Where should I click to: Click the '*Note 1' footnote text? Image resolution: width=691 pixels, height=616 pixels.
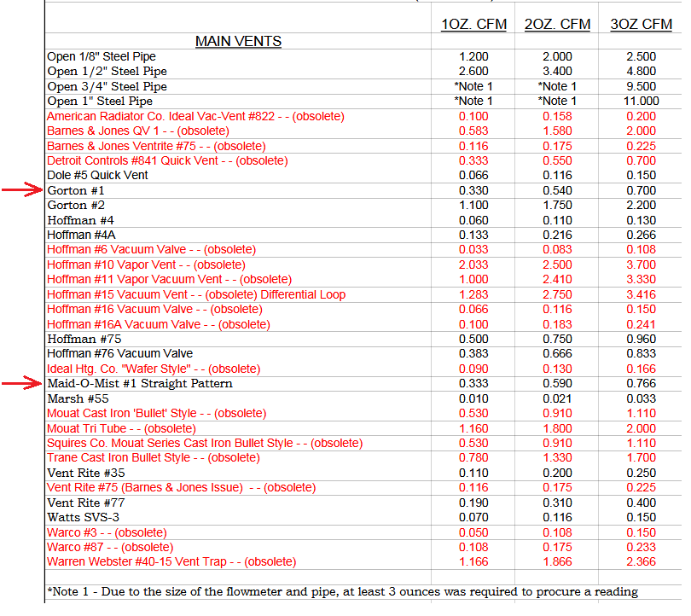(343, 592)
